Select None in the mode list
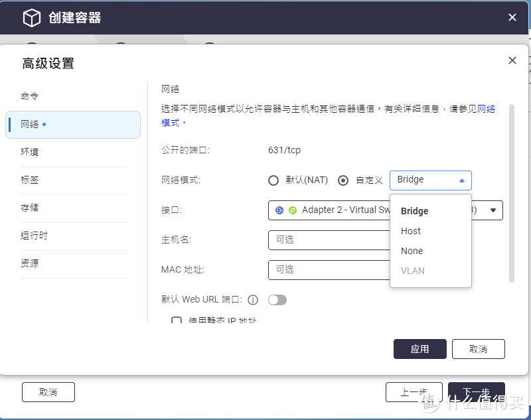 point(412,251)
